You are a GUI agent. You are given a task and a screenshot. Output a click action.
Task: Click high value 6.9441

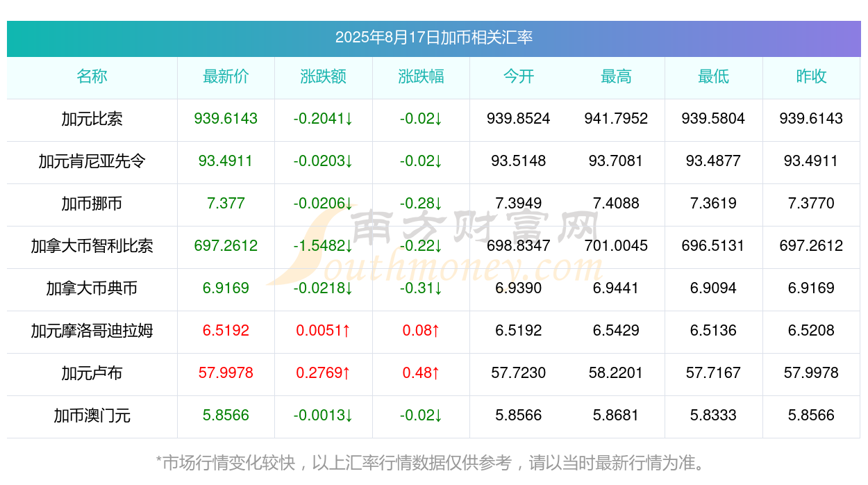pyautogui.click(x=616, y=288)
